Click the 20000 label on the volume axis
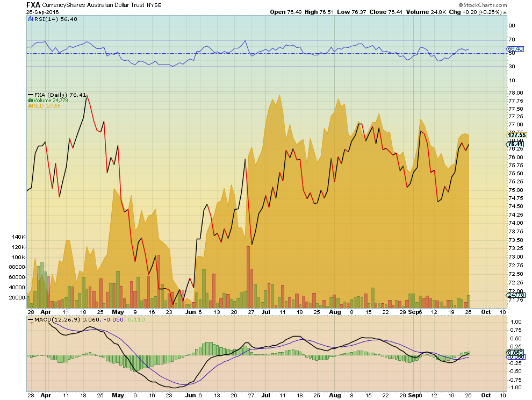532x400 pixels. (x=17, y=297)
